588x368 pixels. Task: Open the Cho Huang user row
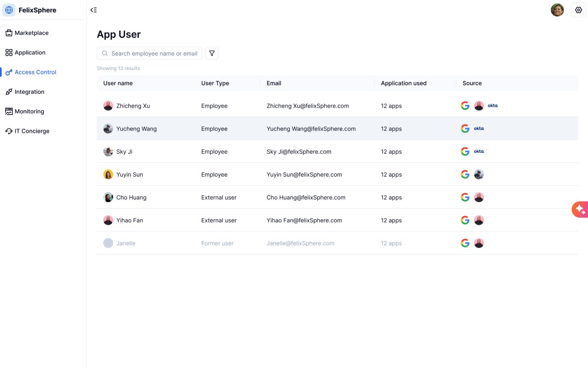pos(131,197)
